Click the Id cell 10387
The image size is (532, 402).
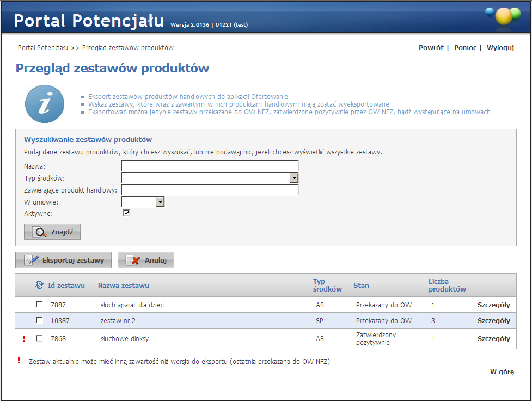60,321
